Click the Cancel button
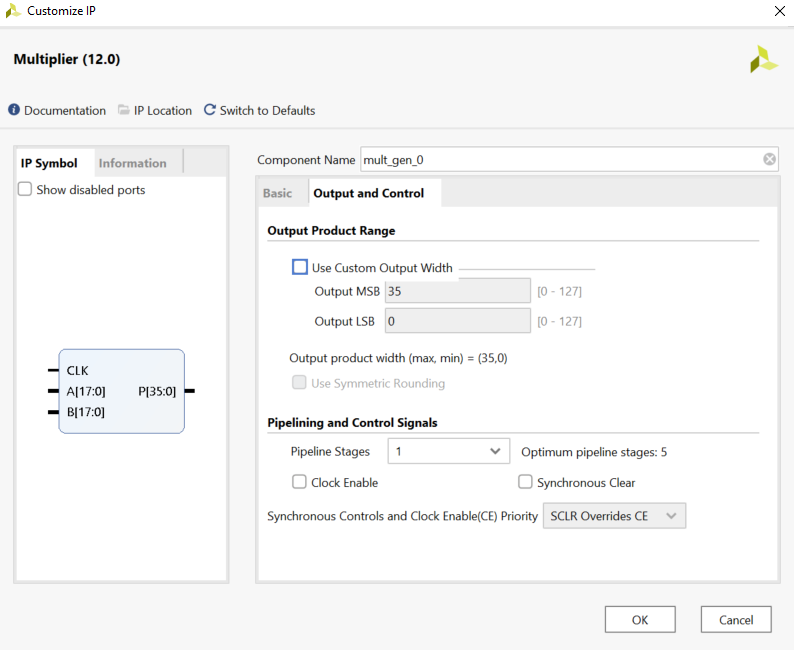 pyautogui.click(x=736, y=620)
